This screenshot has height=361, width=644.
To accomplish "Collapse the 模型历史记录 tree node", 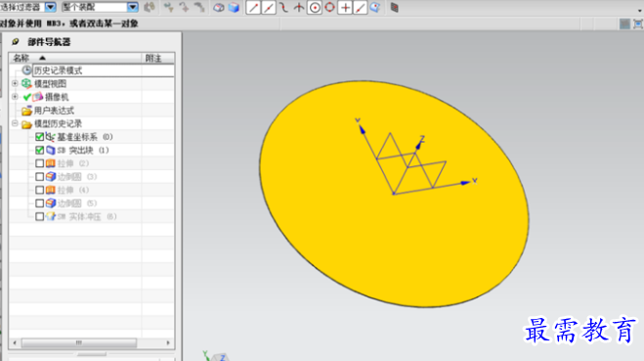I will (16, 123).
